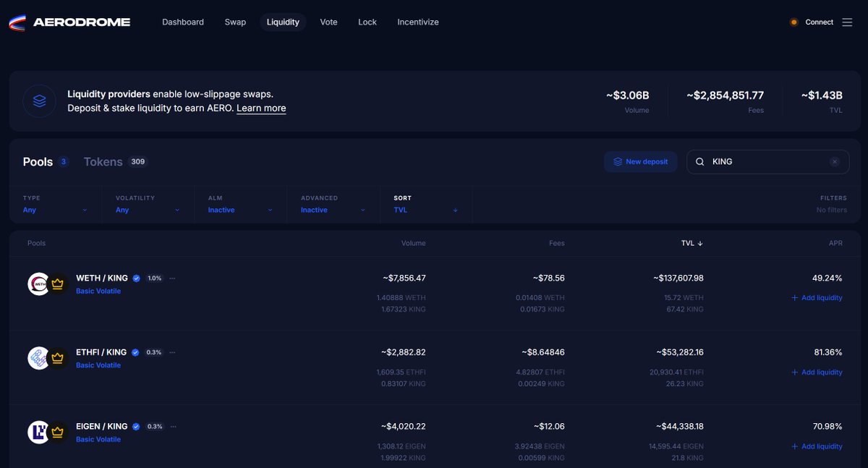Image resolution: width=868 pixels, height=468 pixels.
Task: Open more options dots for ETHFI / KING
Action: 172,352
